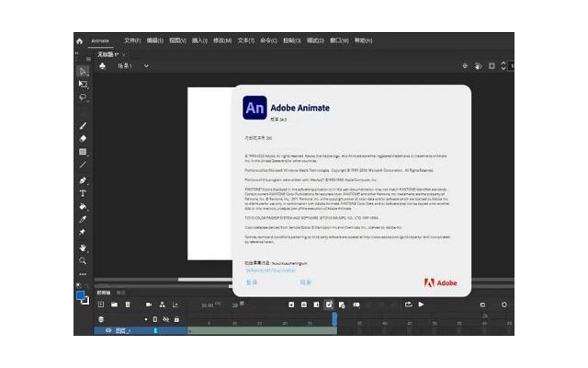588x368 pixels.
Task: Toggle the Onion Skin button
Action: coord(356,305)
